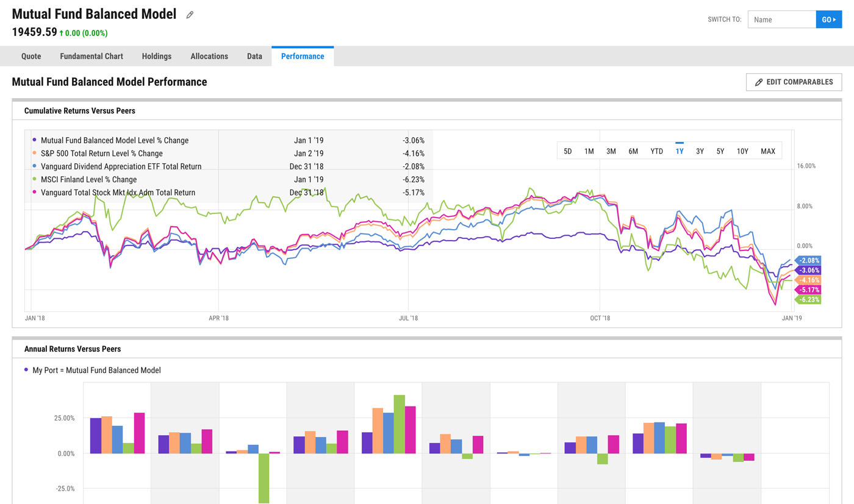Select the 5D time range
854x504 pixels.
pyautogui.click(x=567, y=151)
